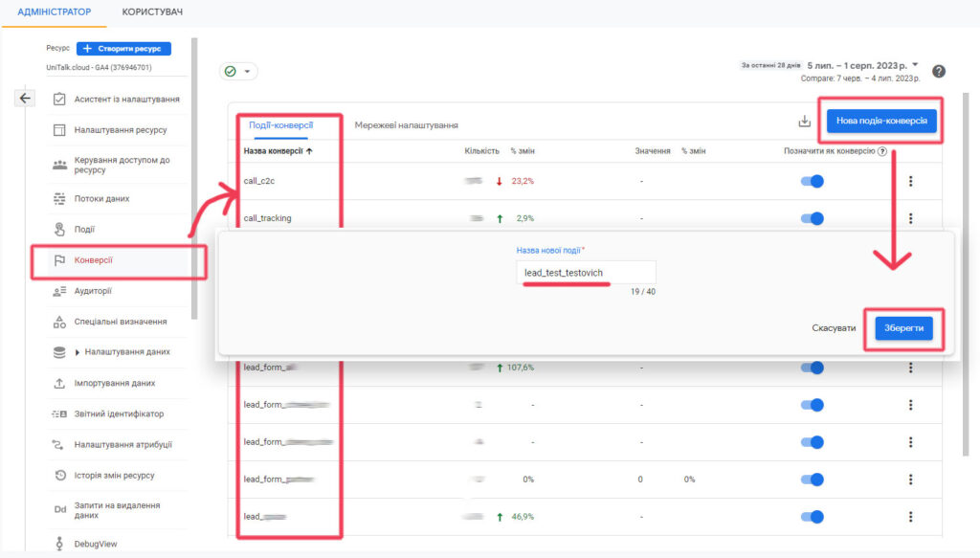Open three-dot menu for call_c2c row
The width and height of the screenshot is (980, 558).
tap(910, 181)
